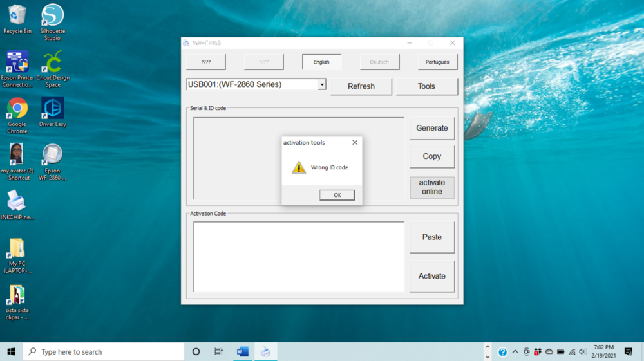Open the OneDrive cloud tray icon
Viewport: 644px width, 361px height.
pyautogui.click(x=549, y=352)
